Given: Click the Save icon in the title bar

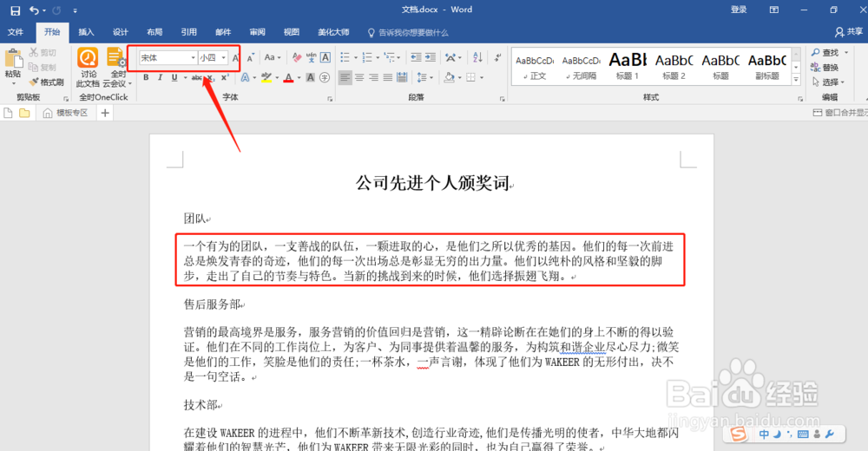Looking at the screenshot, I should coord(15,10).
